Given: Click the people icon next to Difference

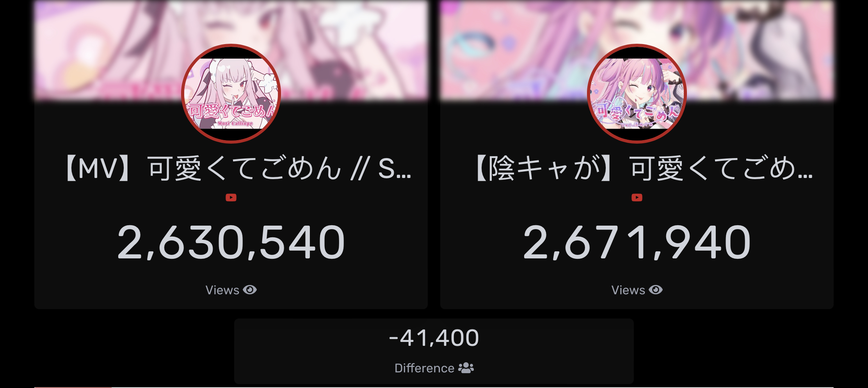Looking at the screenshot, I should tap(466, 368).
